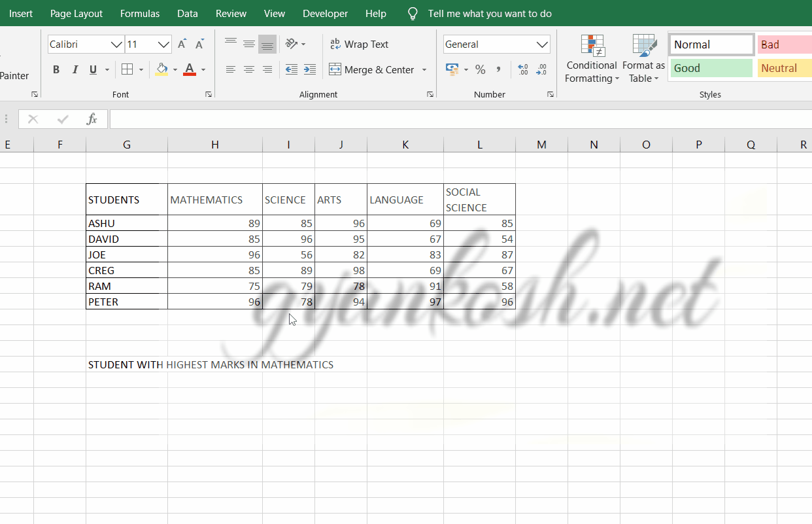Decrease decimal places
The image size is (812, 524).
click(x=541, y=69)
